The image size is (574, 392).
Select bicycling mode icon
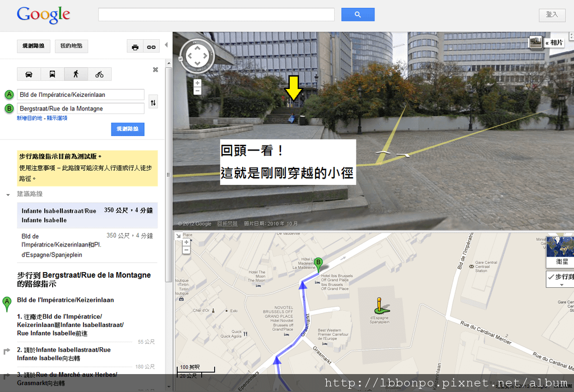[100, 74]
